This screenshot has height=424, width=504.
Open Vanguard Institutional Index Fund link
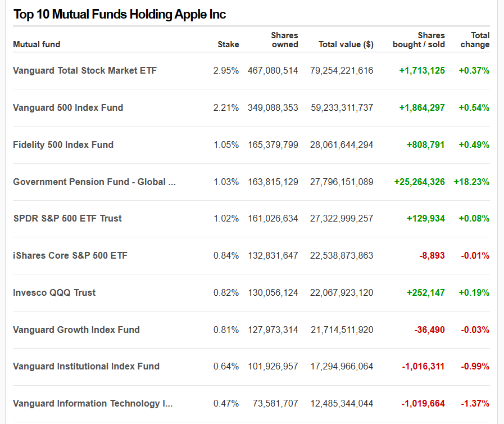point(86,367)
